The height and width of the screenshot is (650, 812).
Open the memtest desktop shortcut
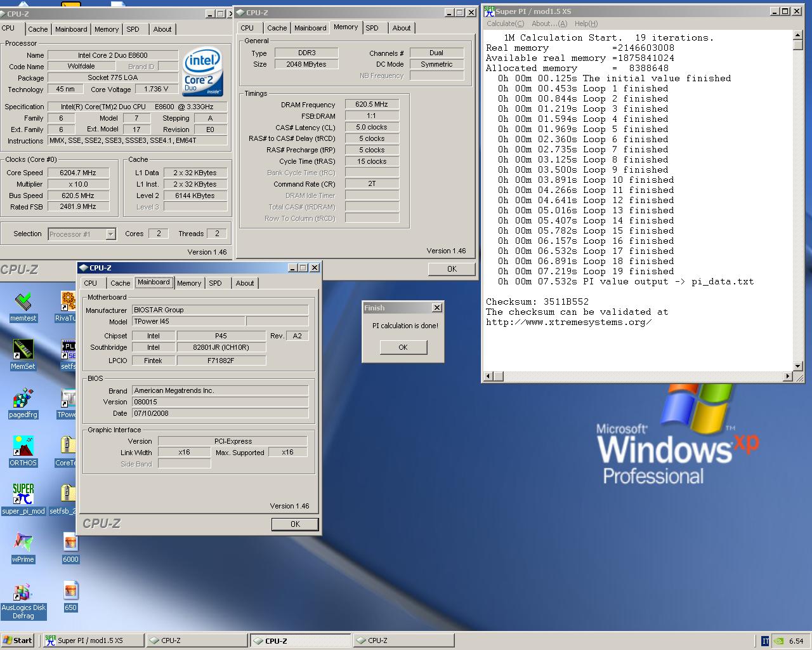23,306
